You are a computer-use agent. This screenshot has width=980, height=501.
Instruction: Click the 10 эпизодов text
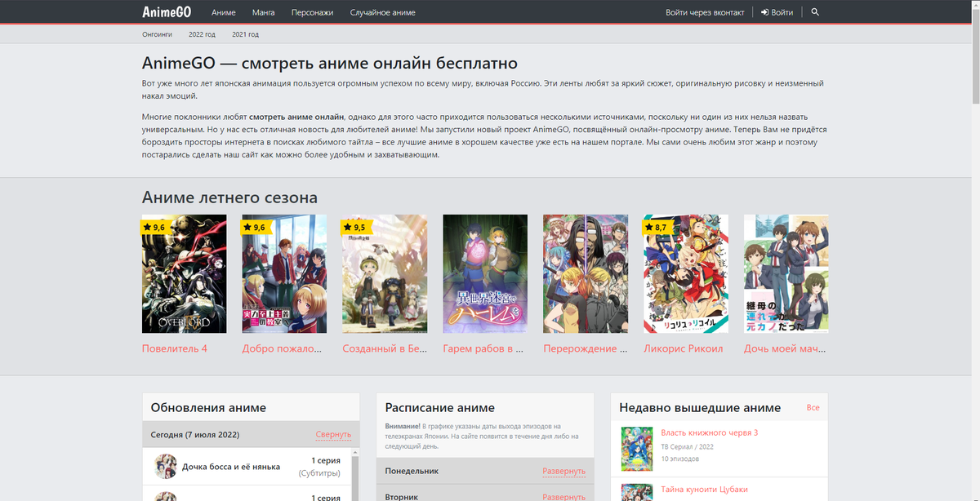(x=679, y=459)
